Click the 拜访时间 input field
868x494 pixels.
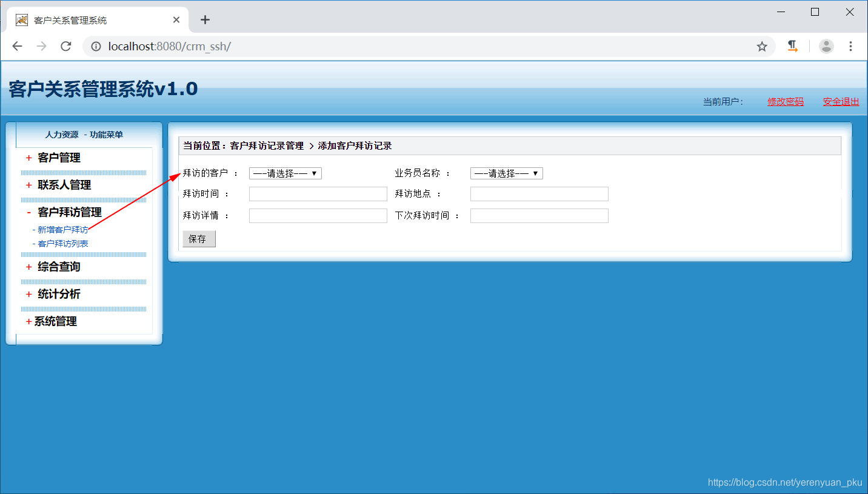tap(318, 194)
